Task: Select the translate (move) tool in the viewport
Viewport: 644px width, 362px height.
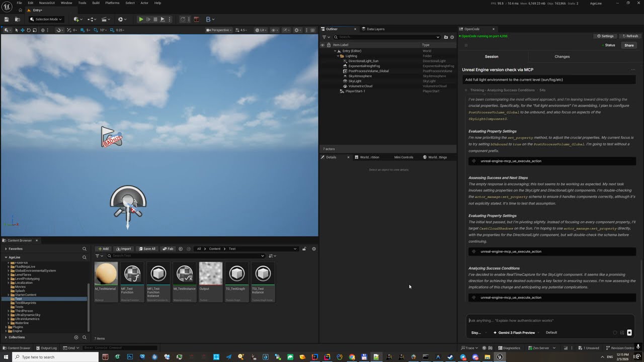Action: tap(22, 30)
